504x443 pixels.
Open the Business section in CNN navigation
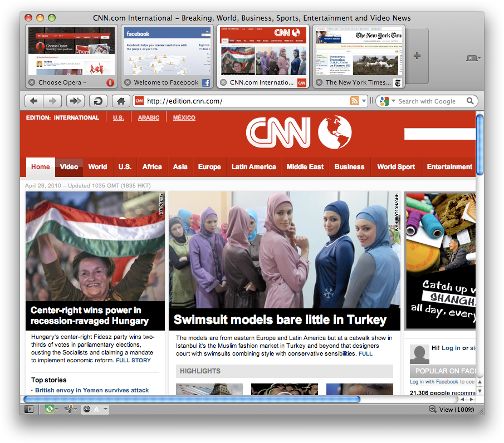349,167
